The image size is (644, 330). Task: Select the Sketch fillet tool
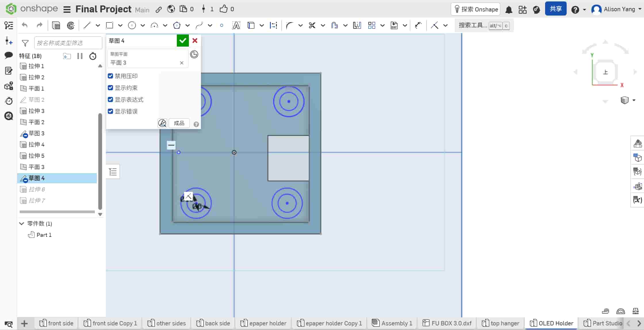coord(289,25)
